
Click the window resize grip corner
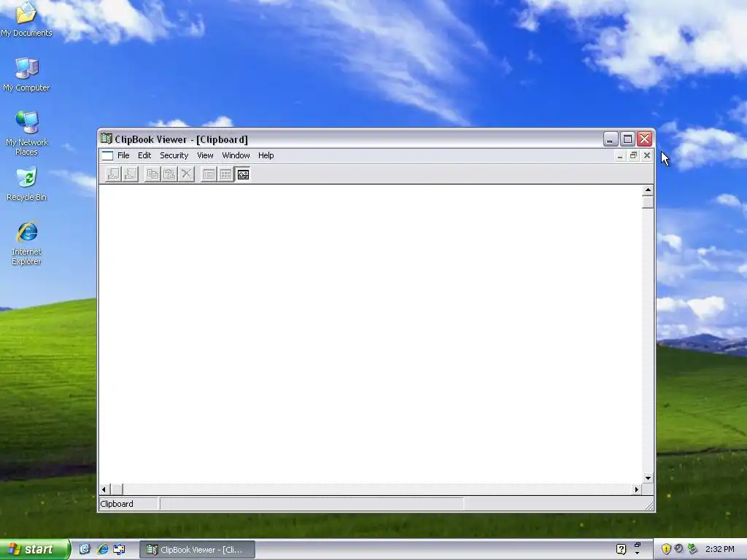click(x=649, y=506)
